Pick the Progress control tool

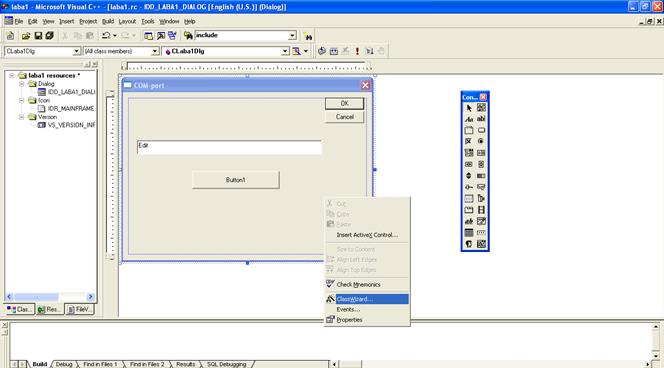coord(481,176)
